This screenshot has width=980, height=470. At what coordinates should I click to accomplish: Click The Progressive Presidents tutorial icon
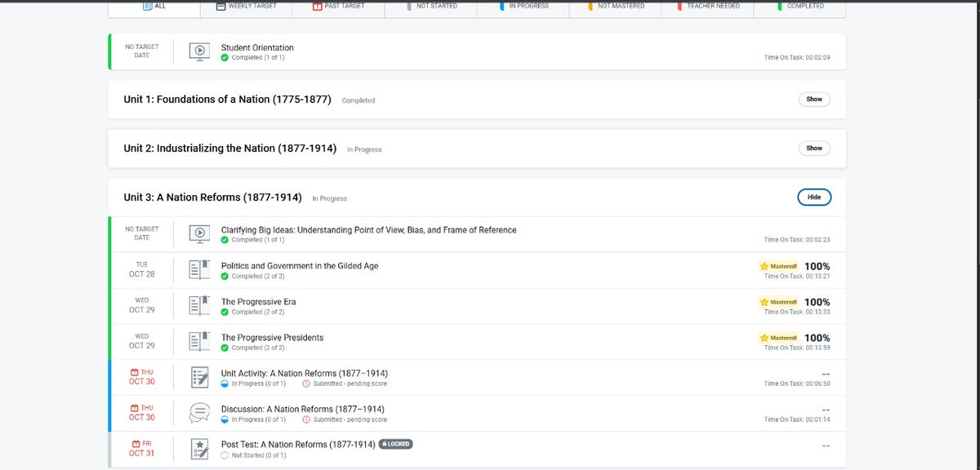199,342
